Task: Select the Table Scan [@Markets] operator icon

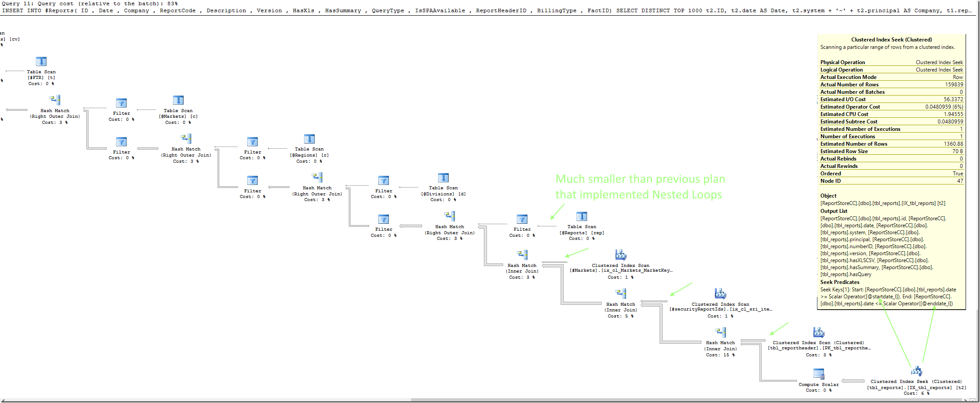Action: [x=178, y=100]
